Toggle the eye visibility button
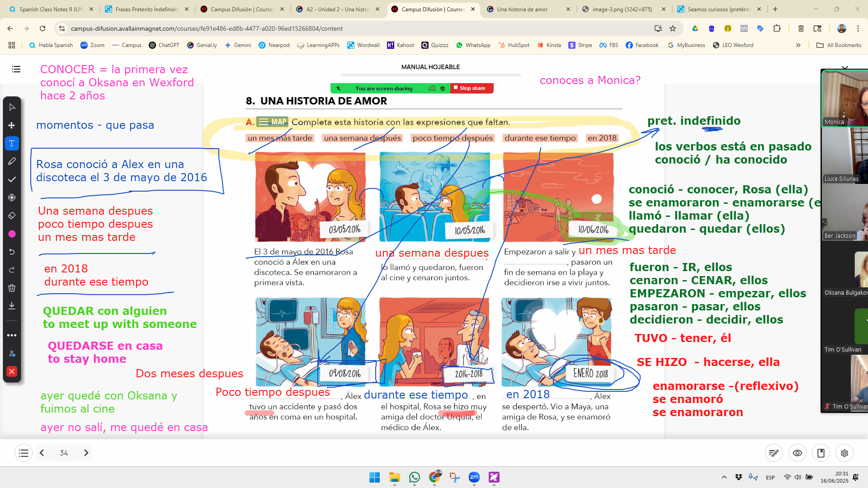 pos(797,453)
